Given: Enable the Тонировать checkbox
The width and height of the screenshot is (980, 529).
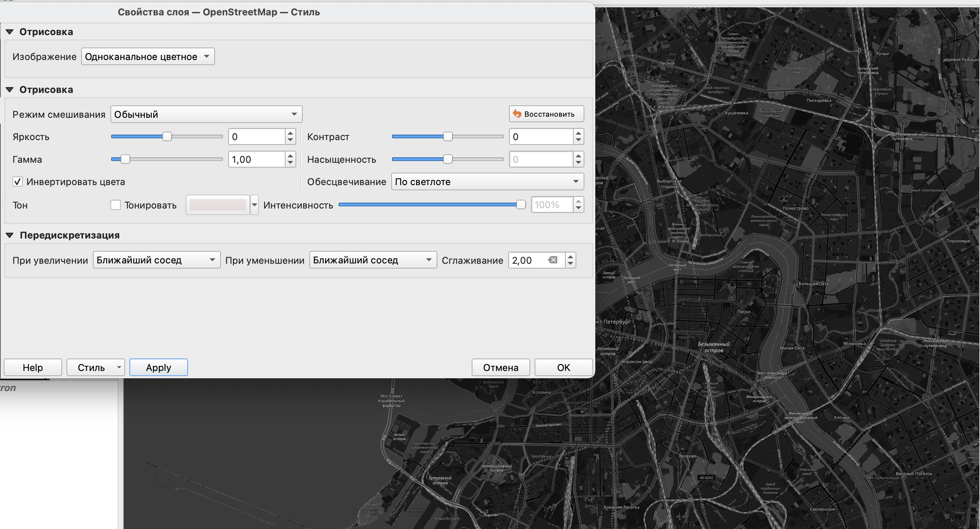Looking at the screenshot, I should 115,205.
